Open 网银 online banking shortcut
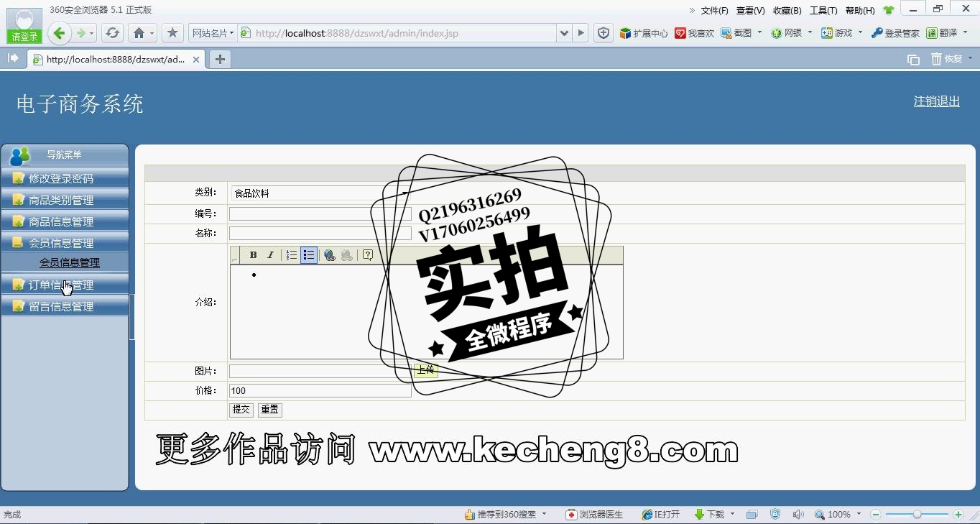Image resolution: width=980 pixels, height=524 pixels. [786, 33]
